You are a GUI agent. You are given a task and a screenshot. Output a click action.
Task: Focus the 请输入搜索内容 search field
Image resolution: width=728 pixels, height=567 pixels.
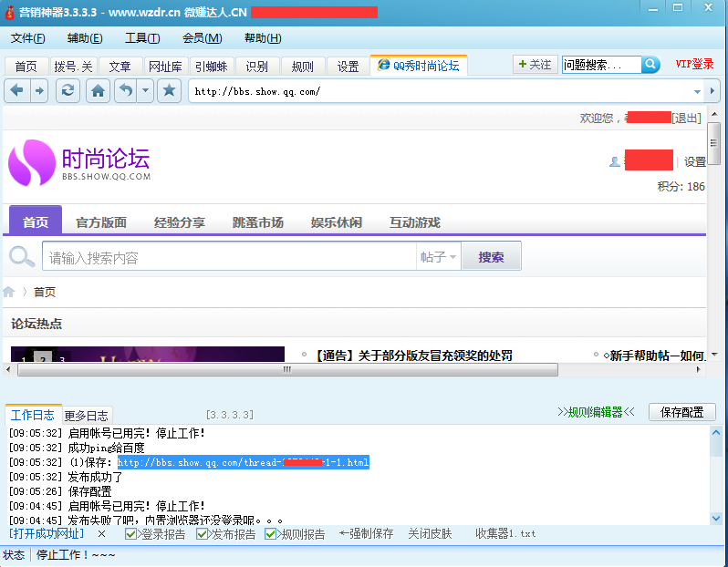[229, 256]
